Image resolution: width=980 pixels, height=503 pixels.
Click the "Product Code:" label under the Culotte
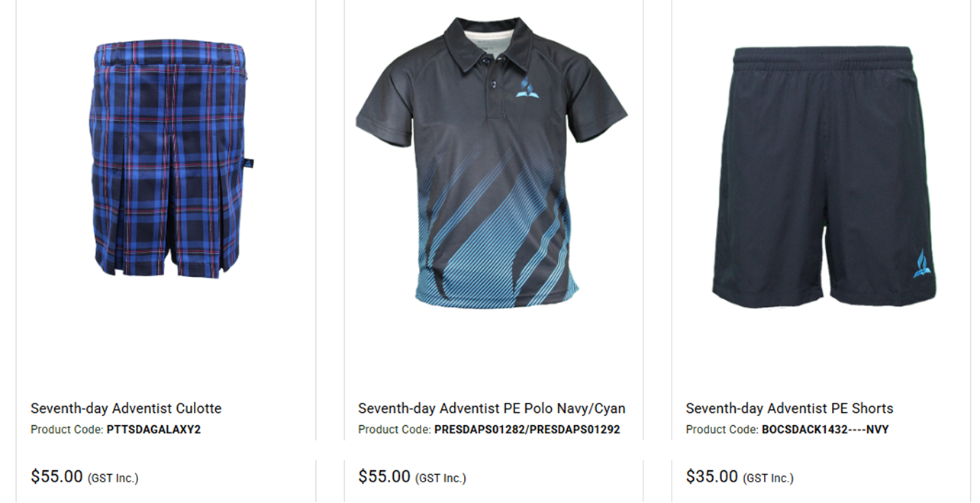[67, 430]
